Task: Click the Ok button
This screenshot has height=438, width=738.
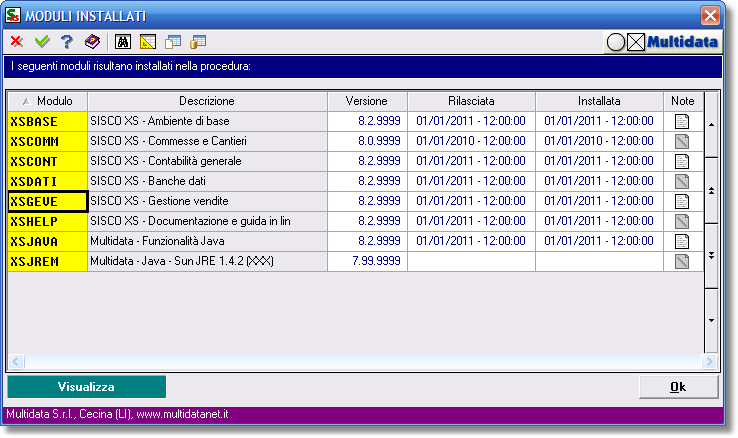Action: click(678, 387)
